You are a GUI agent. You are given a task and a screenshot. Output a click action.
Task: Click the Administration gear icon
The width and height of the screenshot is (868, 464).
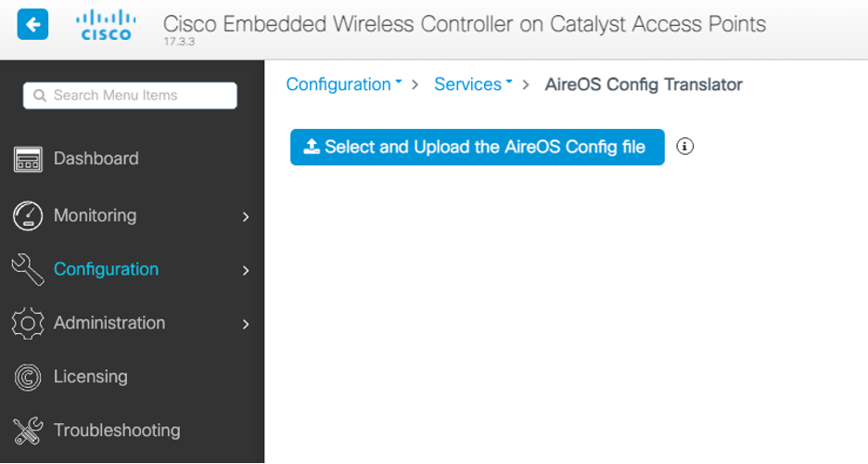click(x=28, y=323)
